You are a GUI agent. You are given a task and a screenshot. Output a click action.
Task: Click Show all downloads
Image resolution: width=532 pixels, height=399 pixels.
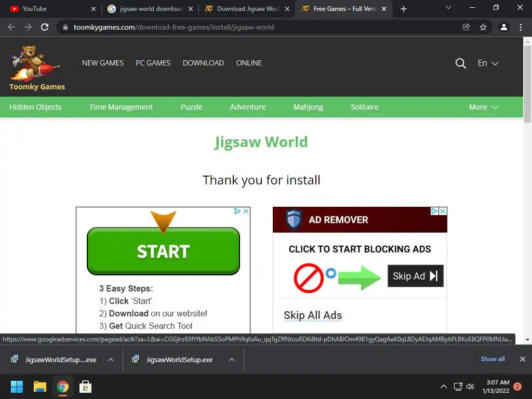(x=493, y=359)
